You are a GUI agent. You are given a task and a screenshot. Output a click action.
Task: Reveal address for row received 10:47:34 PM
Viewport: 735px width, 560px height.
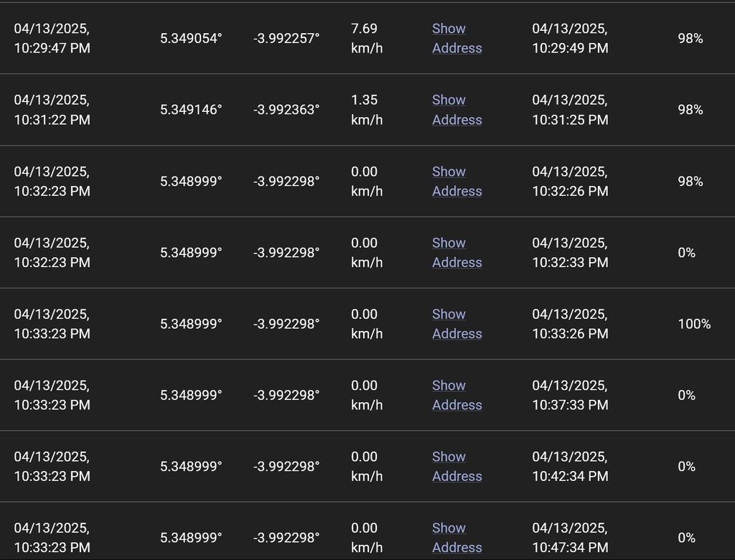(x=457, y=537)
